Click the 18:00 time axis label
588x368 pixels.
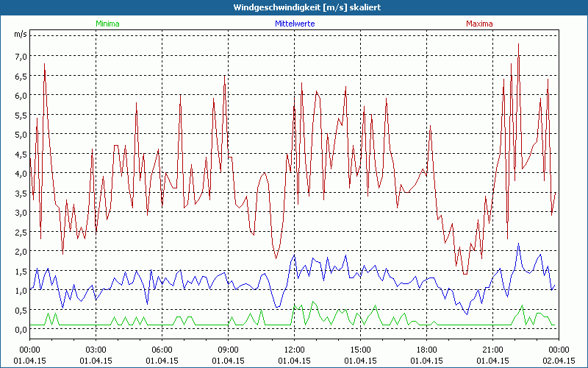[426, 350]
